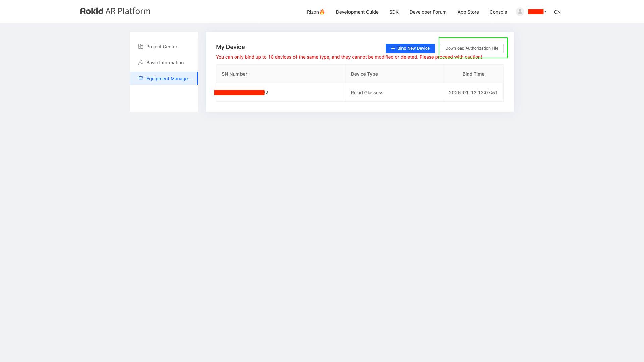Click the Rizon fire icon

click(322, 12)
